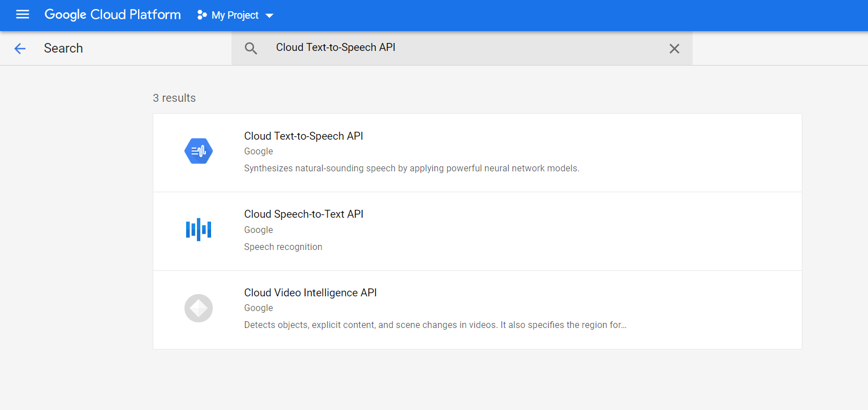Click the Cloud Text-to-Speech API hexagon icon
The image size is (868, 410).
(x=199, y=151)
